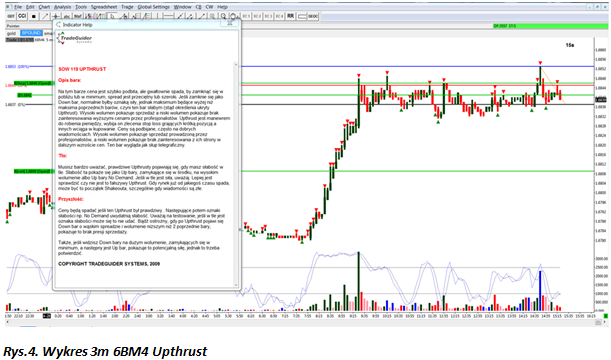611x360 pixels.
Task: Click the TradeGuider logo in help dialog
Action: click(x=74, y=39)
